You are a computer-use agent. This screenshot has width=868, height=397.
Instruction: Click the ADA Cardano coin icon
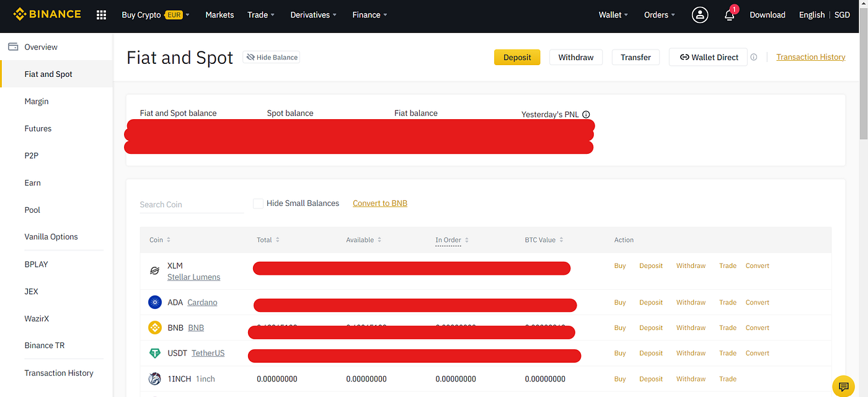[155, 302]
